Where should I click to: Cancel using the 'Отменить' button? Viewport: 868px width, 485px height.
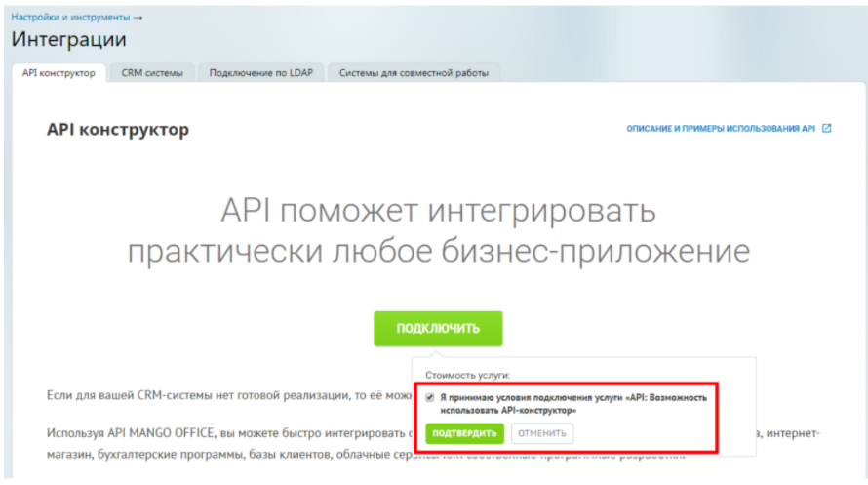point(542,433)
